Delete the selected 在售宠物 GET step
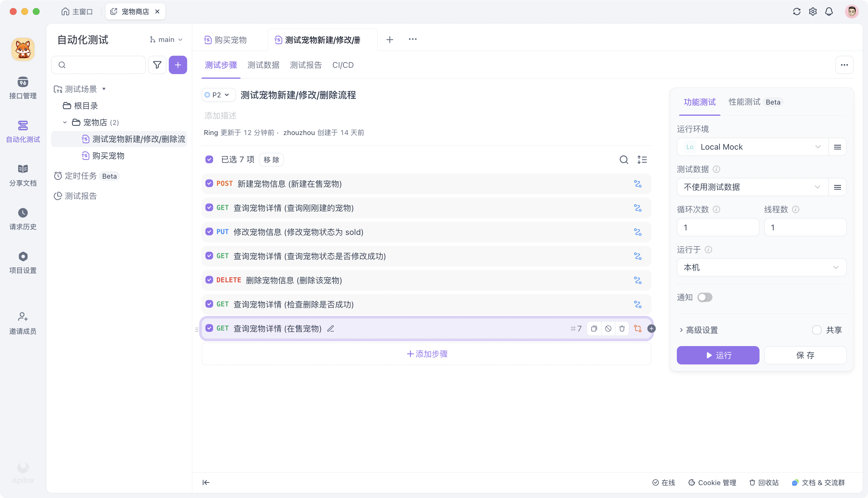This screenshot has height=498, width=868. (622, 328)
